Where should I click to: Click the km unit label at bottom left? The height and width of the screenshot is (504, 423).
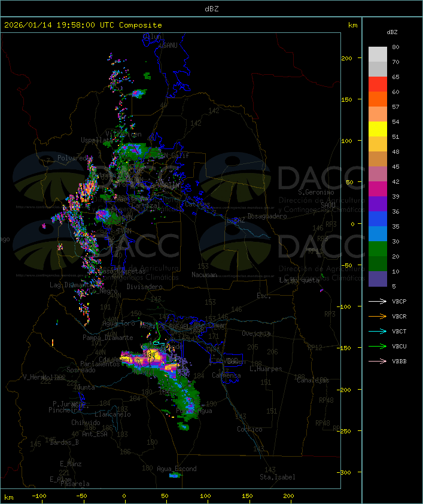click(8, 497)
